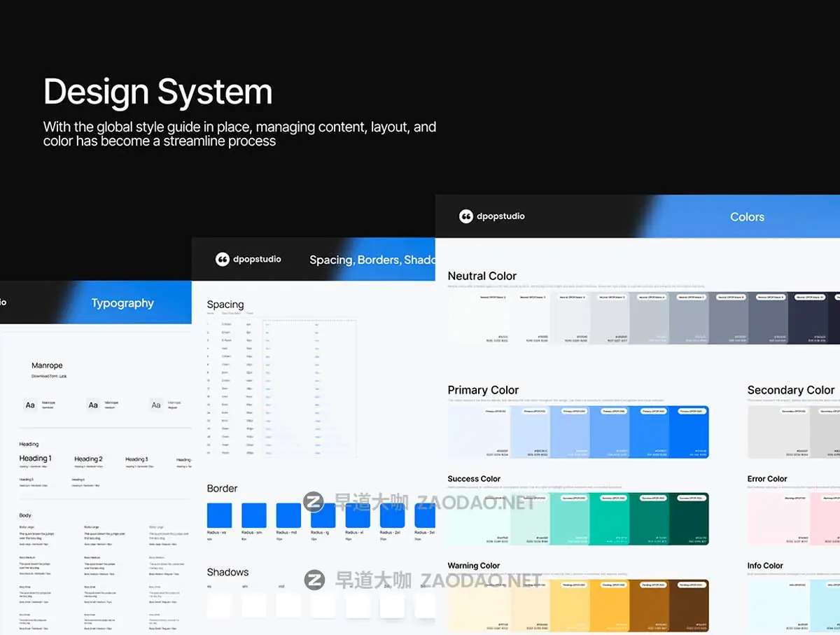The height and width of the screenshot is (635, 840).
Task: Select the Manrope Semibold Aa icon
Action: (x=30, y=405)
